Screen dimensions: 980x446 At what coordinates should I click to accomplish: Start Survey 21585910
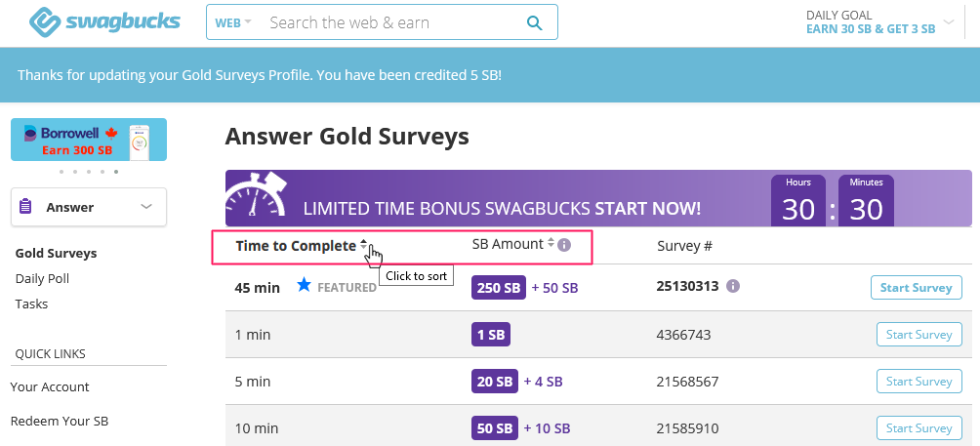[919, 428]
